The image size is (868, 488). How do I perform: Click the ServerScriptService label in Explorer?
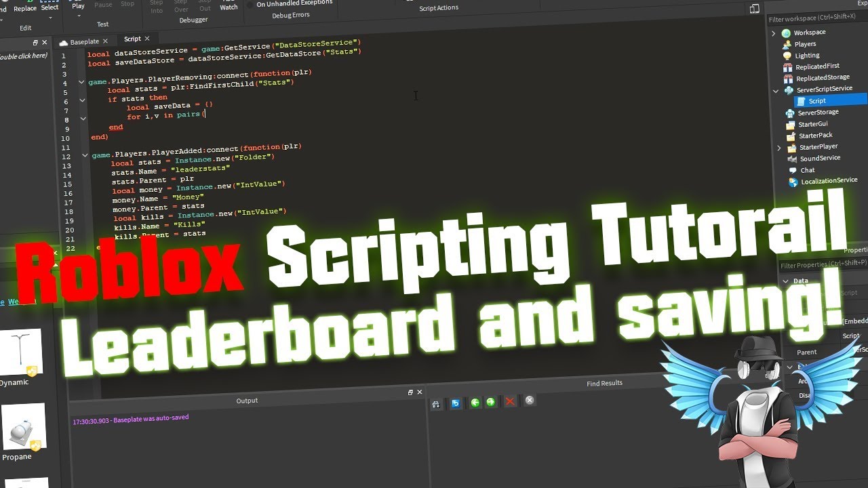(x=825, y=89)
